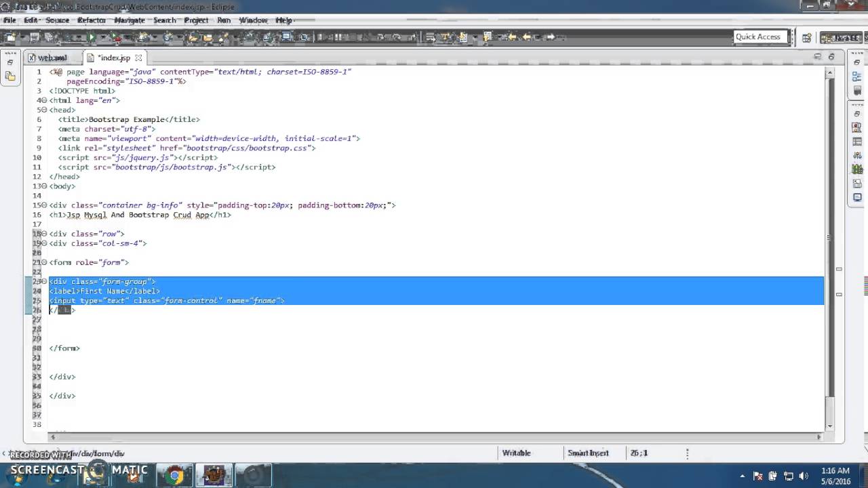
Task: Maximize the editor area
Action: pos(832,57)
